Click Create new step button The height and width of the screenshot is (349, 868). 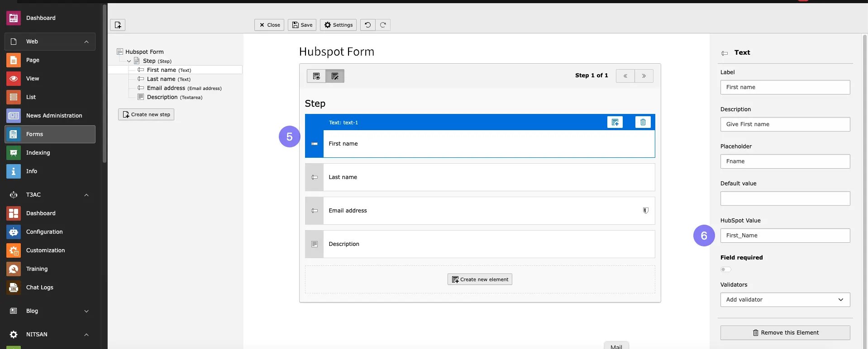pos(146,114)
